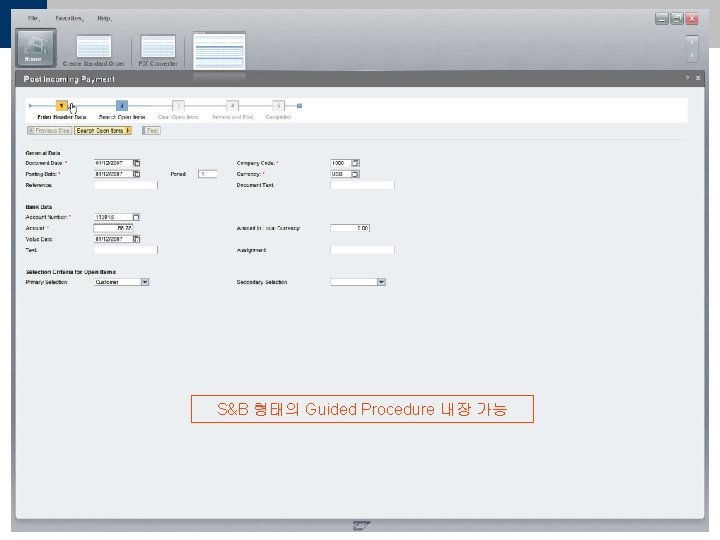The height and width of the screenshot is (540, 720).
Task: Click the Period field
Action: point(208,174)
